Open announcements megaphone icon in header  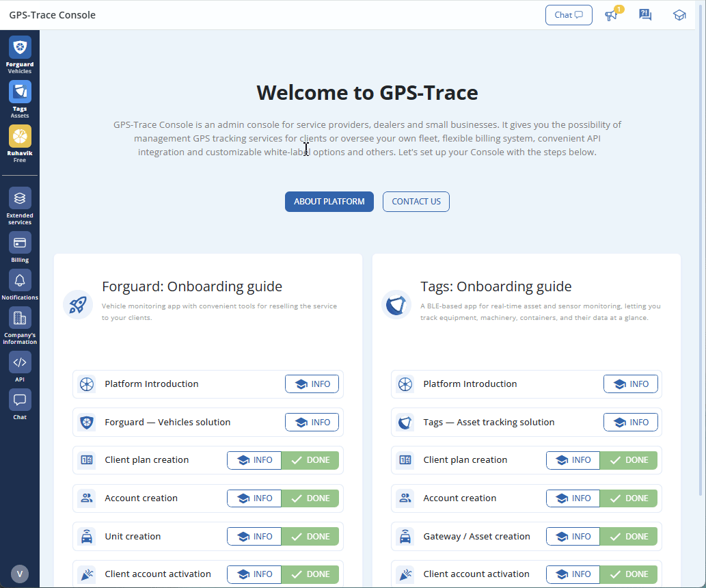point(612,15)
